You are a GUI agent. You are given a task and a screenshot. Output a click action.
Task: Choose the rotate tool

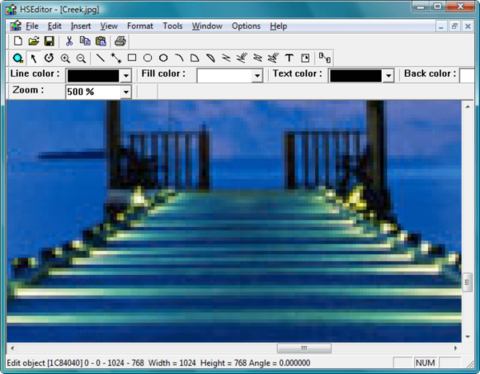coord(49,58)
